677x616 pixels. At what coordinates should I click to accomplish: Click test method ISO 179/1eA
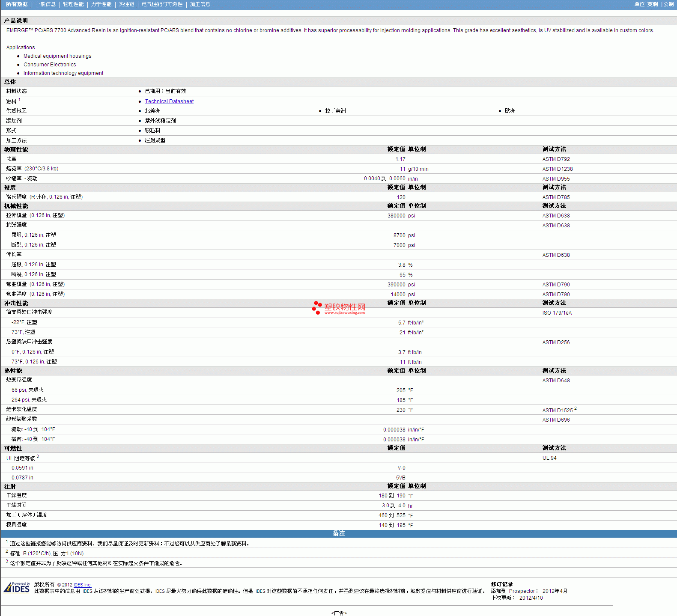point(557,313)
